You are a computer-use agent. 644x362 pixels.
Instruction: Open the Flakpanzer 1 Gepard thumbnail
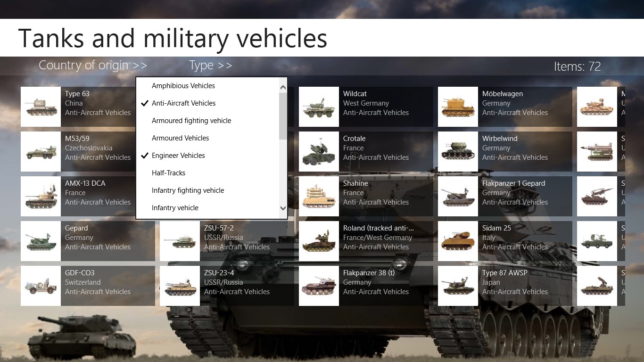tap(458, 196)
